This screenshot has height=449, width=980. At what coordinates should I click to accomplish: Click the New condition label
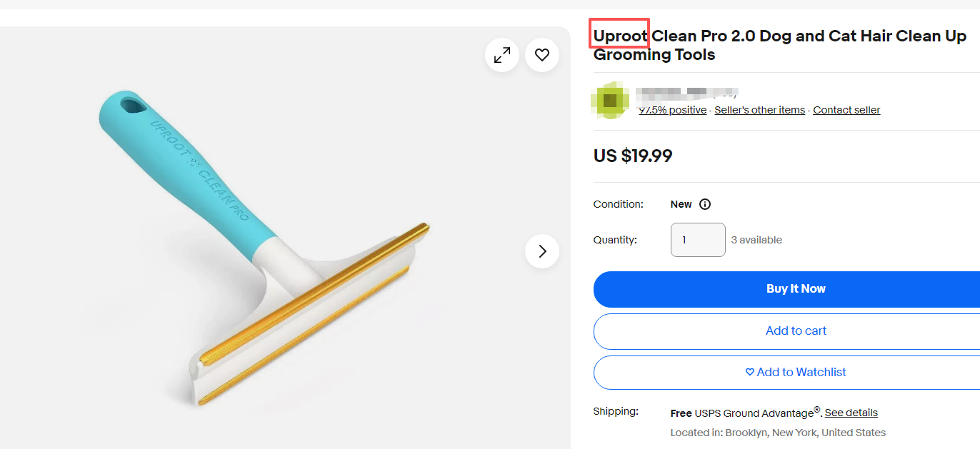[x=680, y=204]
